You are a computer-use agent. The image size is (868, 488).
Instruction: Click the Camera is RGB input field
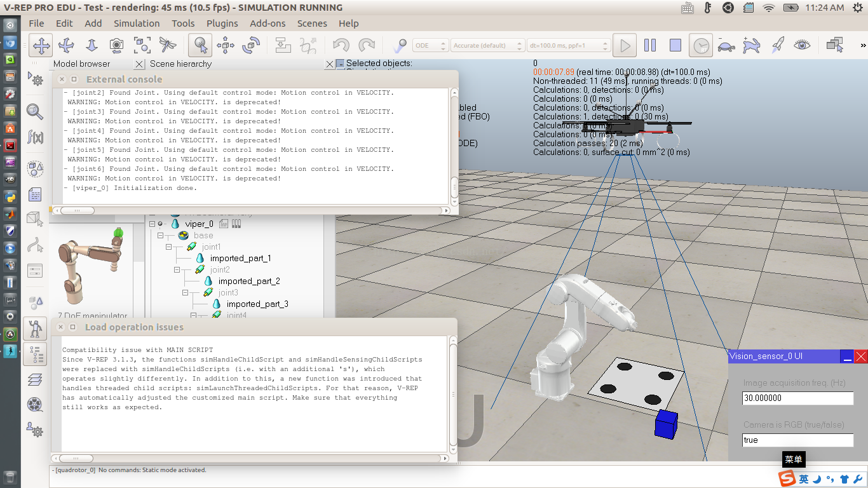coord(797,440)
